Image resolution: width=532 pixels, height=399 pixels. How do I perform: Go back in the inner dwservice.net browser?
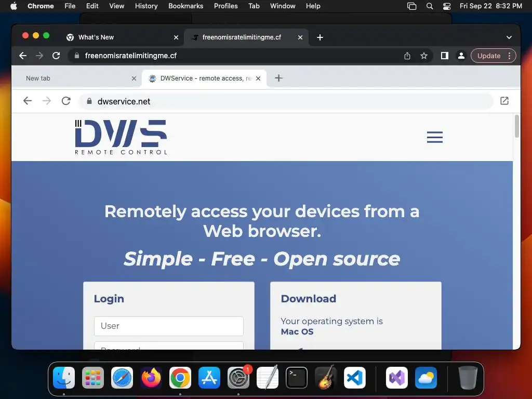click(28, 101)
